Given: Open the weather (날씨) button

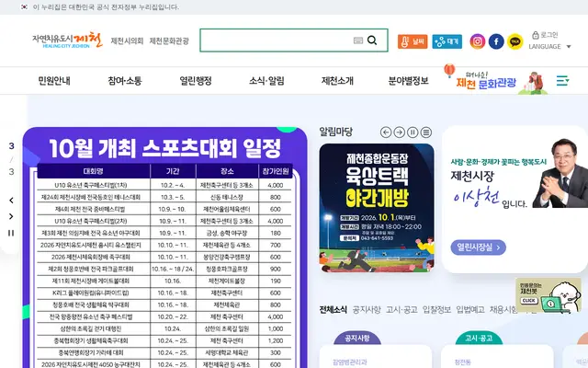Looking at the screenshot, I should 413,41.
